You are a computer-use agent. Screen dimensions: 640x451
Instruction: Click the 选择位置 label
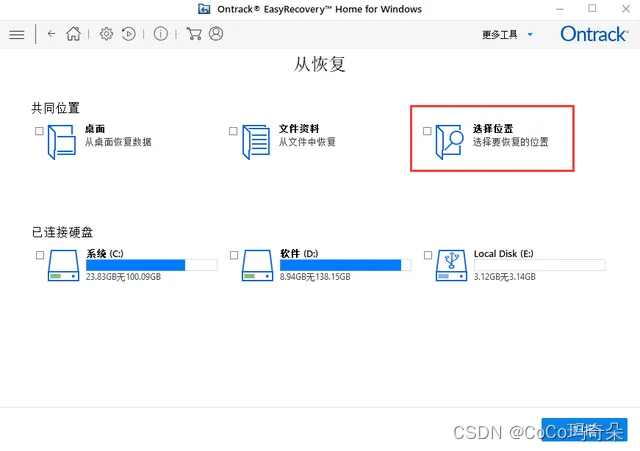tap(493, 129)
